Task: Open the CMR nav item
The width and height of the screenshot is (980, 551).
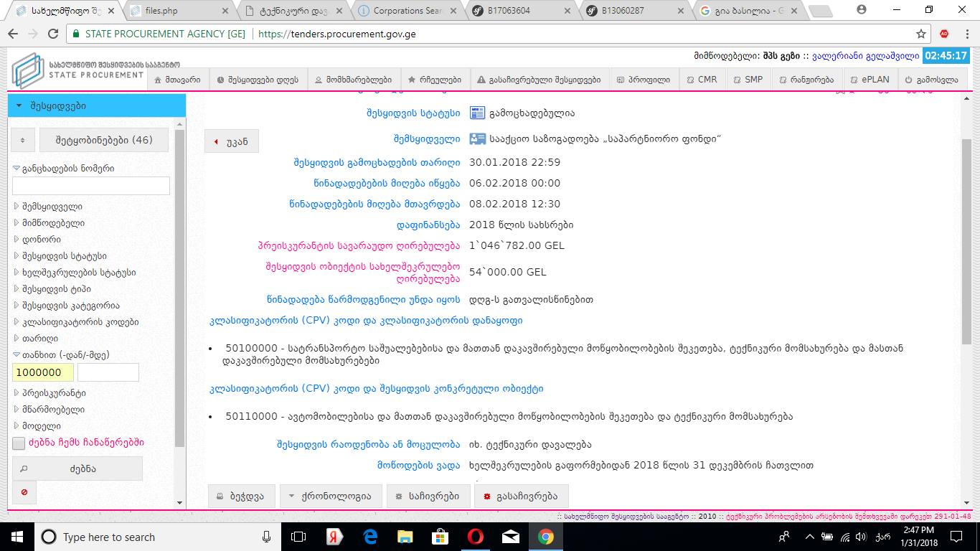Action: (x=702, y=80)
